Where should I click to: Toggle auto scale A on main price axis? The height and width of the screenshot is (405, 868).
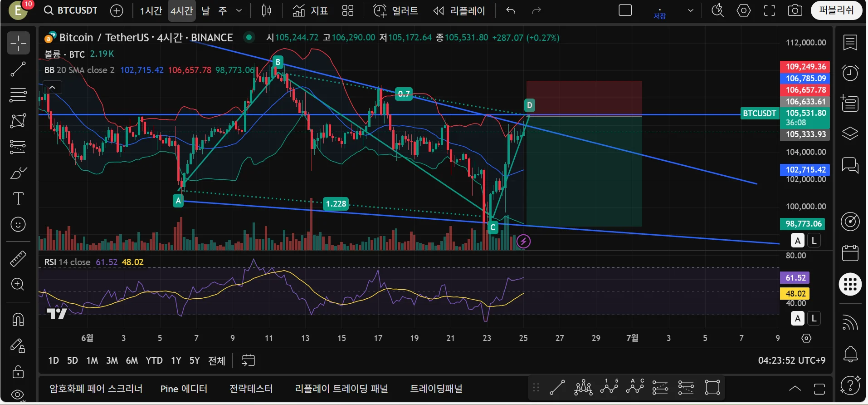[798, 241]
